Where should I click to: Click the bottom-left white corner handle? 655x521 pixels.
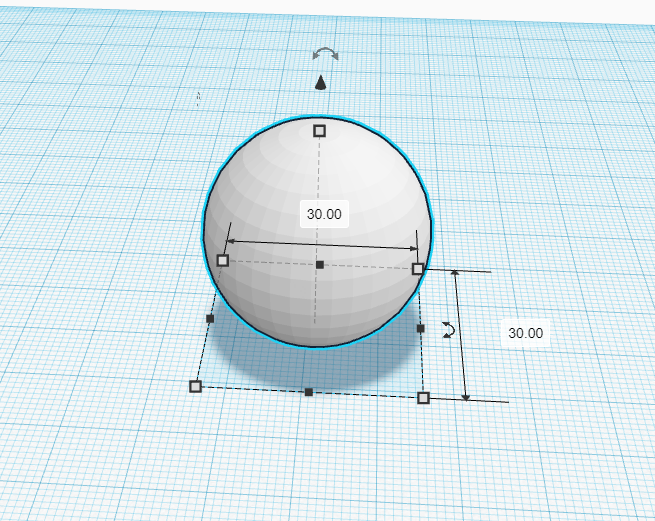195,386
